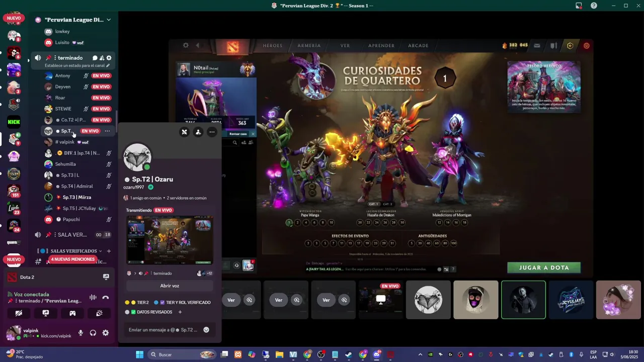
Task: Click top NUEVO server notifications pill
Action: [14, 18]
